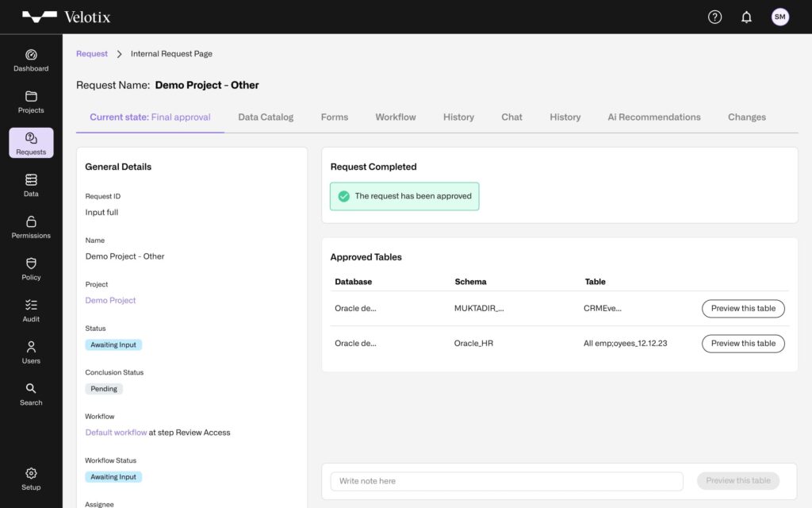
Task: Click the Database column header
Action: pos(353,282)
